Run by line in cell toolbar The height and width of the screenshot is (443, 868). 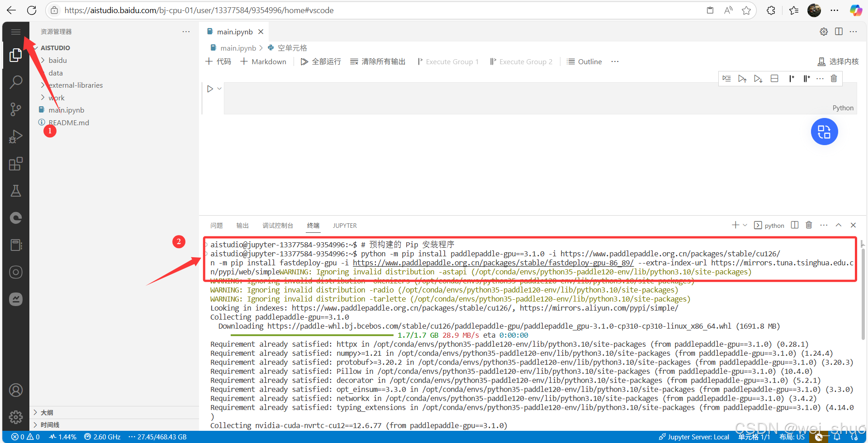pos(726,79)
